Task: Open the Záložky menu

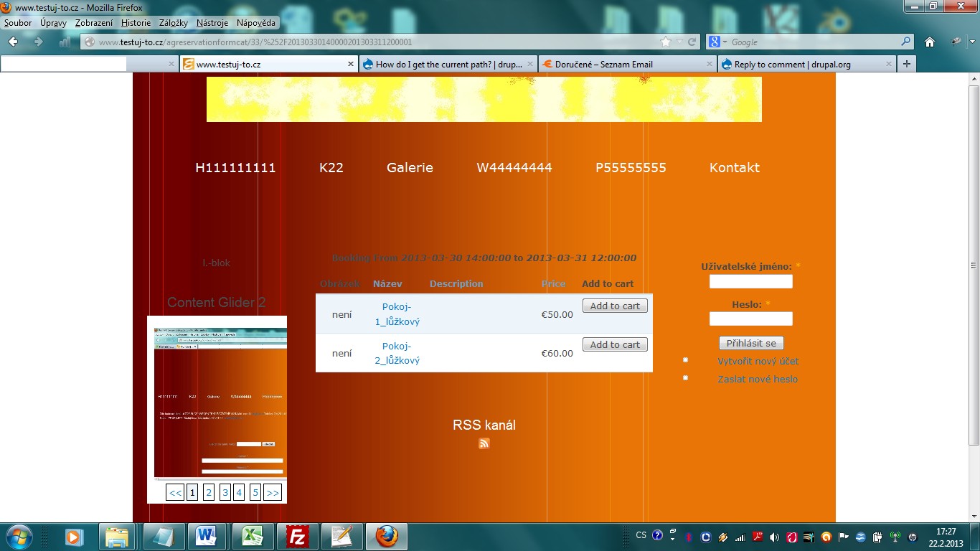Action: tap(174, 23)
